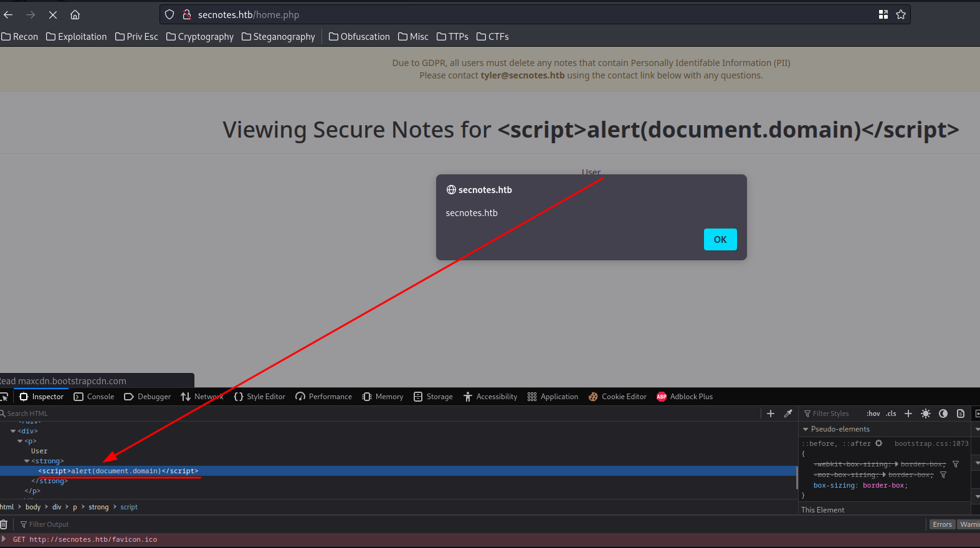Open the Adblock Plus tab
The width and height of the screenshot is (980, 548).
click(x=685, y=397)
